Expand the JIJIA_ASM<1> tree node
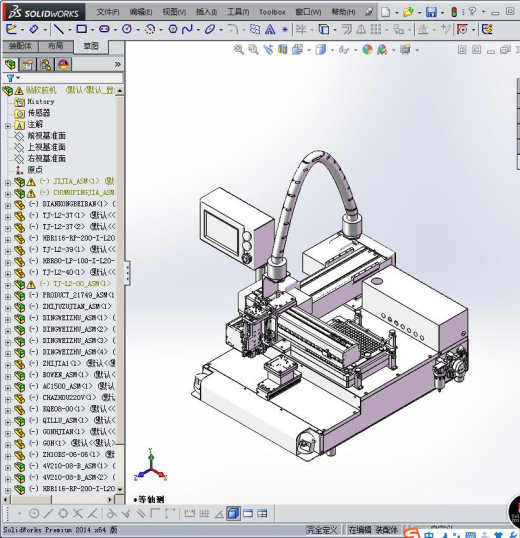 (x=8, y=182)
